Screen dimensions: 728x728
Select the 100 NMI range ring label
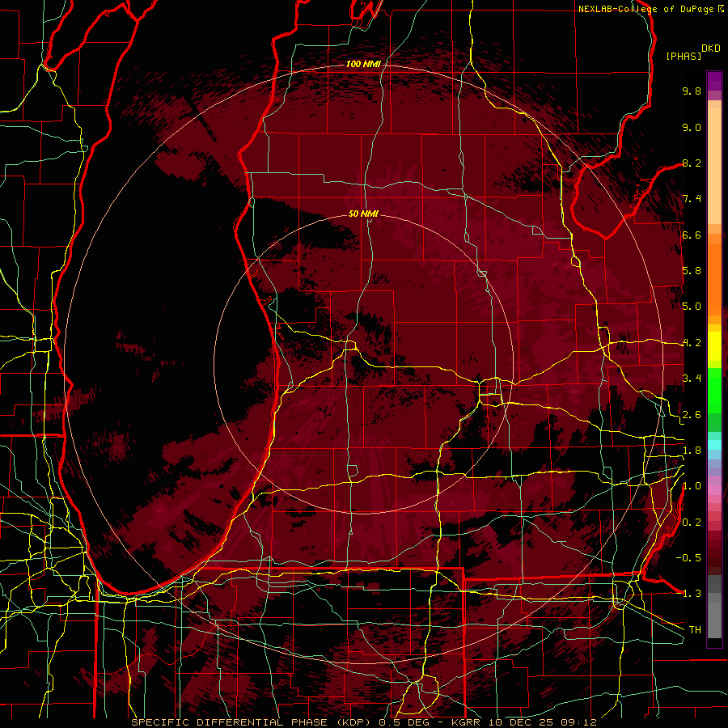tap(362, 64)
